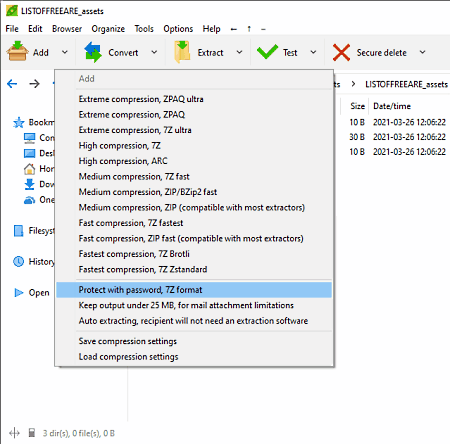Click the breadcrumb chevron before LISTOFFREEARE_assets
Image resolution: width=450 pixels, height=444 pixels.
pyautogui.click(x=353, y=84)
